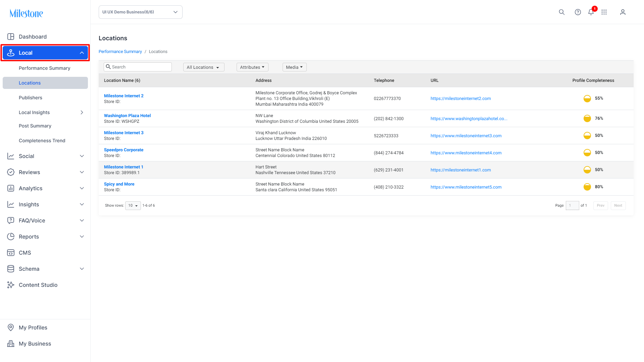
Task: Click completeness indicator for Washington Plaza Hotel
Action: point(587,118)
